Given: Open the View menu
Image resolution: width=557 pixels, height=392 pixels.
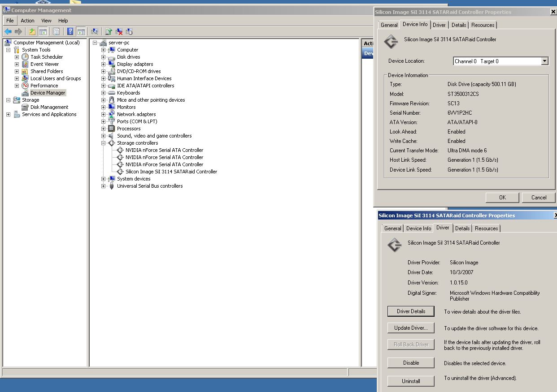Looking at the screenshot, I should pos(46,21).
